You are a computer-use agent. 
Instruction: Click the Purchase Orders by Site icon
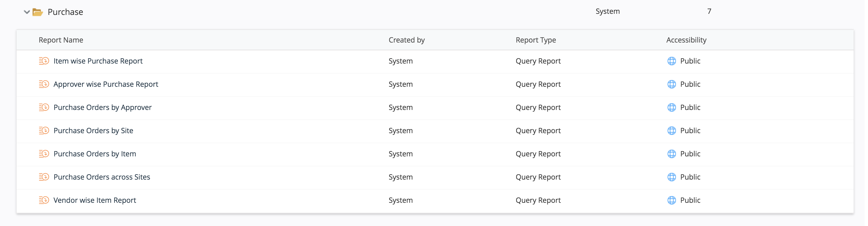click(44, 130)
